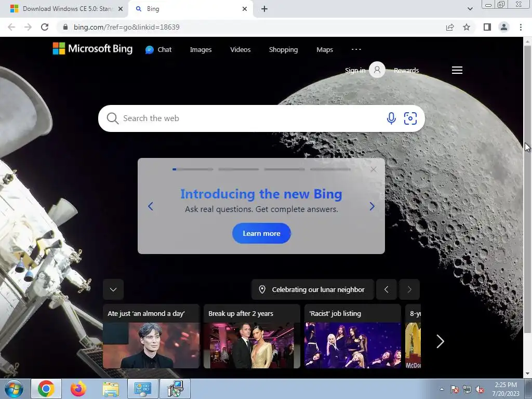Close the new Bing promo card
532x399 pixels.
[373, 169]
